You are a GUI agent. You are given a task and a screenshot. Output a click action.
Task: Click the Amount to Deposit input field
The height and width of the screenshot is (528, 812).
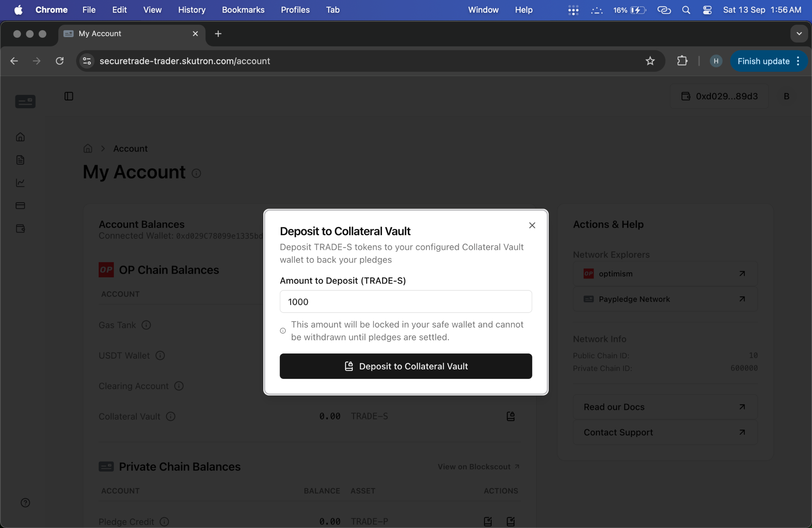(406, 301)
